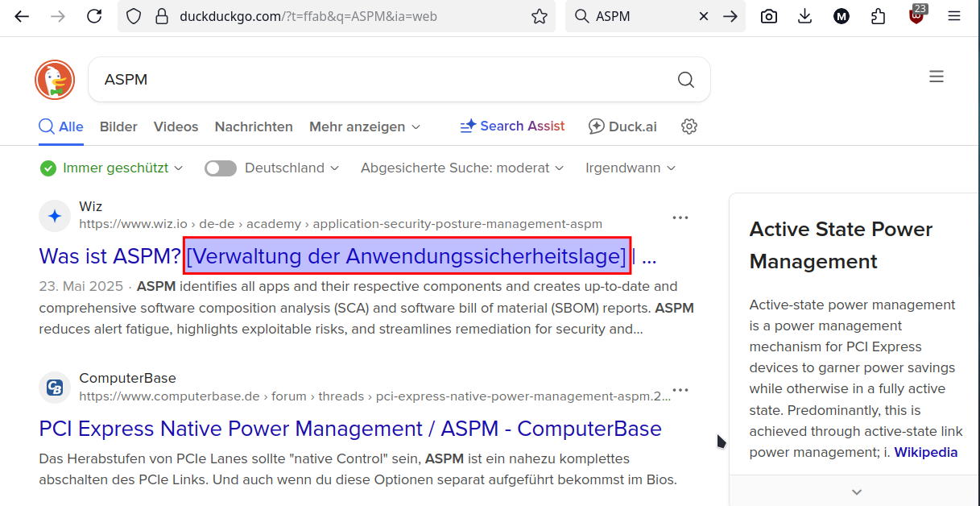Open the Firefox downloads panel
The height and width of the screenshot is (506, 980).
(x=804, y=16)
